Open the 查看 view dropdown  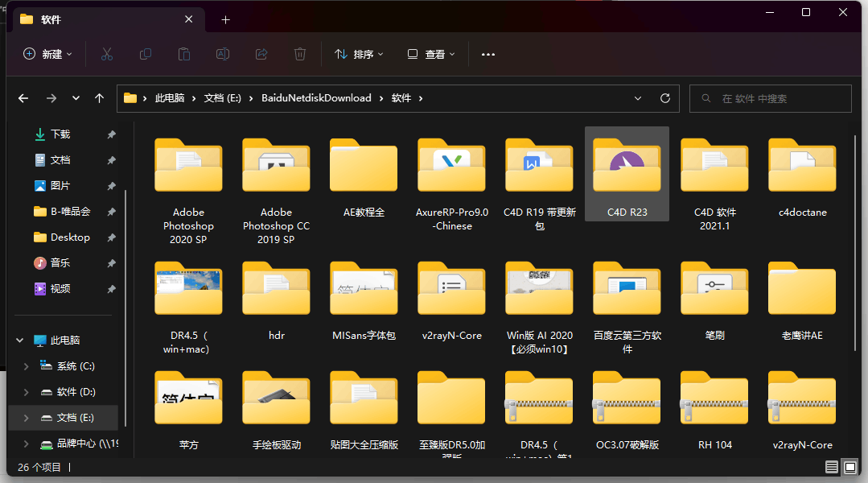431,54
